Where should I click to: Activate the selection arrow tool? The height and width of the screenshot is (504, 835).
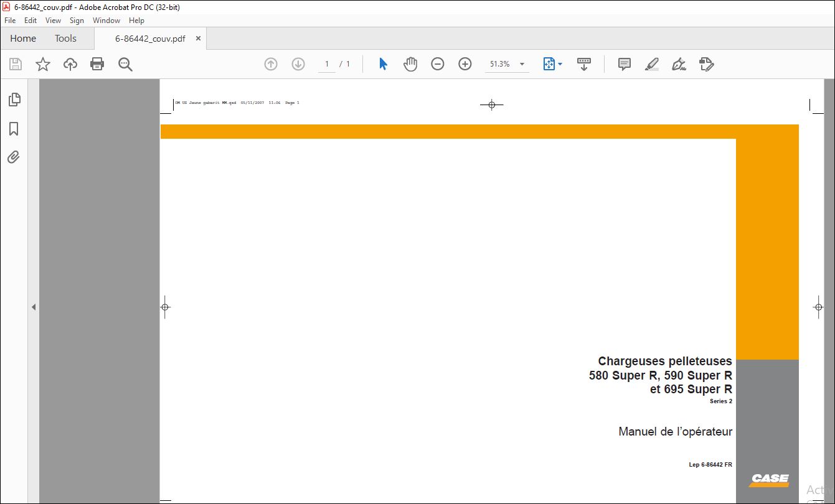click(383, 64)
